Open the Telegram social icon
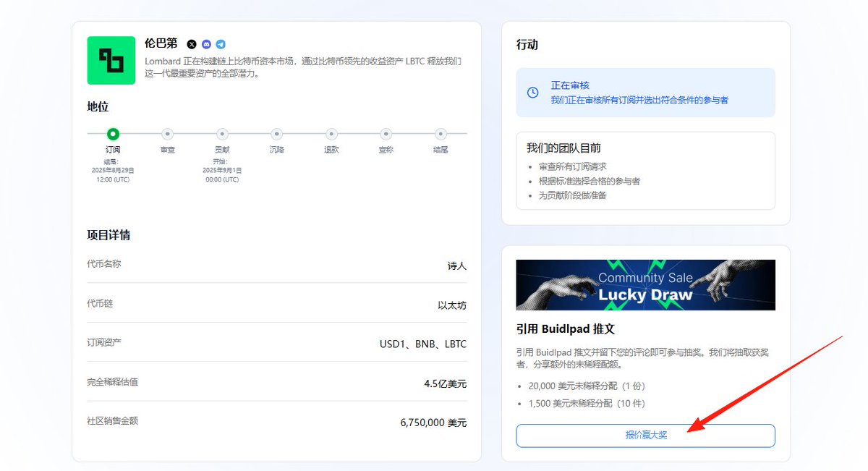868x471 pixels. (x=221, y=44)
